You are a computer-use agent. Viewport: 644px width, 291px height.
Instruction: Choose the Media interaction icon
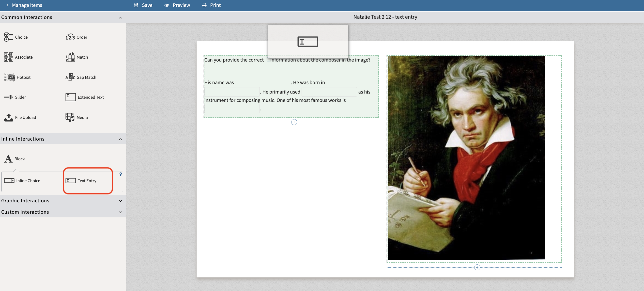(x=70, y=117)
